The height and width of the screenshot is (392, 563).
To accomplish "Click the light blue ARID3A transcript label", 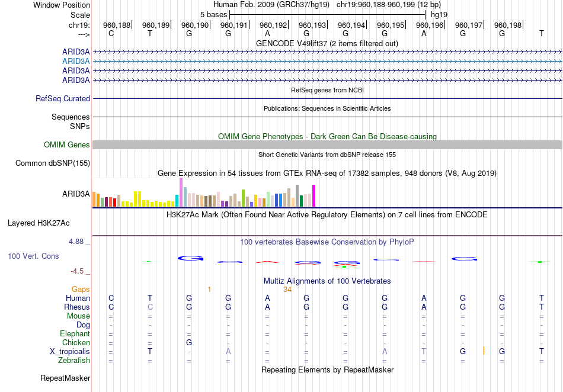I will pyautogui.click(x=76, y=62).
